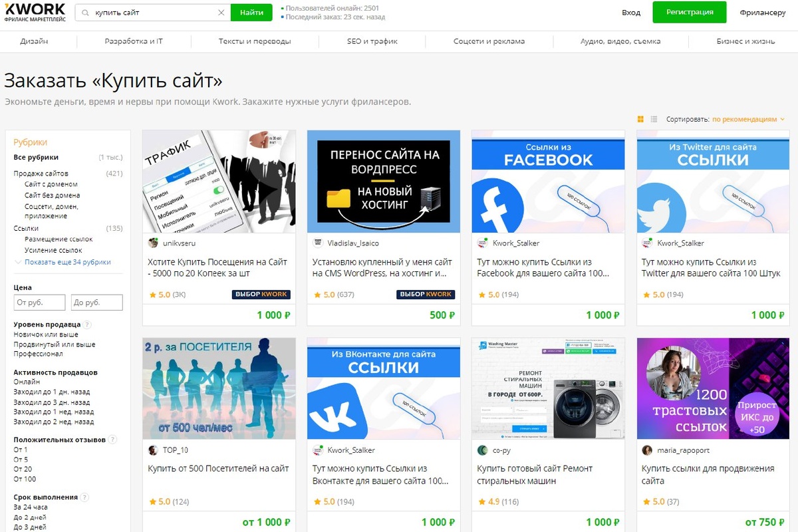This screenshot has height=532, width=798.
Task: Open Kwork_Stalker avatar on VKontakte links card
Action: pyautogui.click(x=318, y=450)
